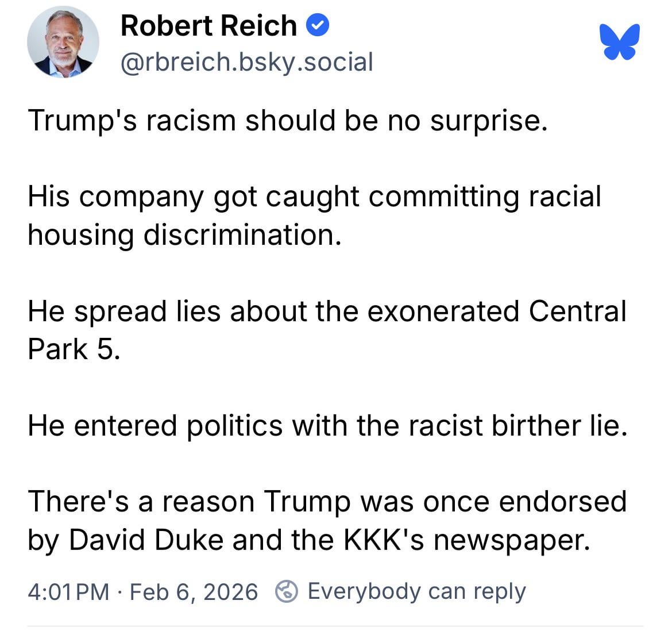This screenshot has width=672, height=635.
Task: Click the line "Trump's racism should be no surprise."
Action: click(x=287, y=121)
